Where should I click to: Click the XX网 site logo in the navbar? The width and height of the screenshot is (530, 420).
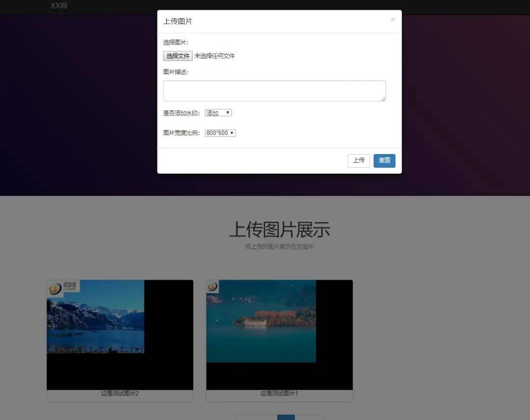click(58, 6)
